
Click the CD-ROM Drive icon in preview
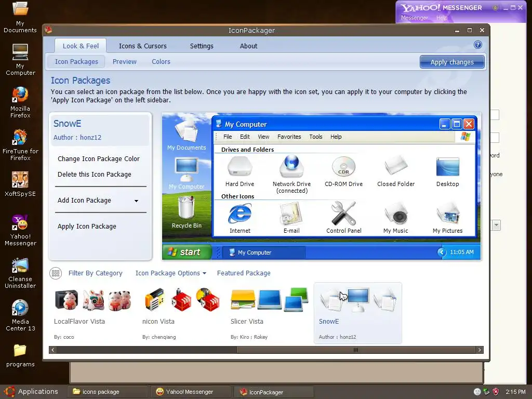(343, 167)
